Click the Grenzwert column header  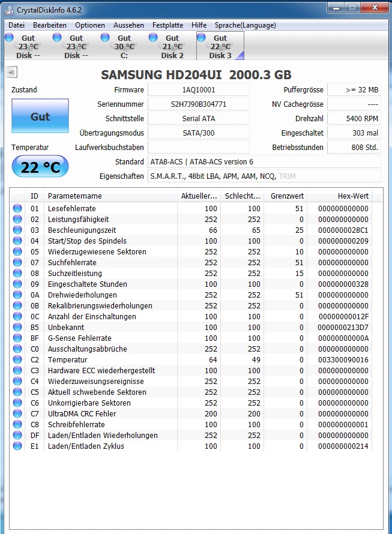tap(286, 196)
